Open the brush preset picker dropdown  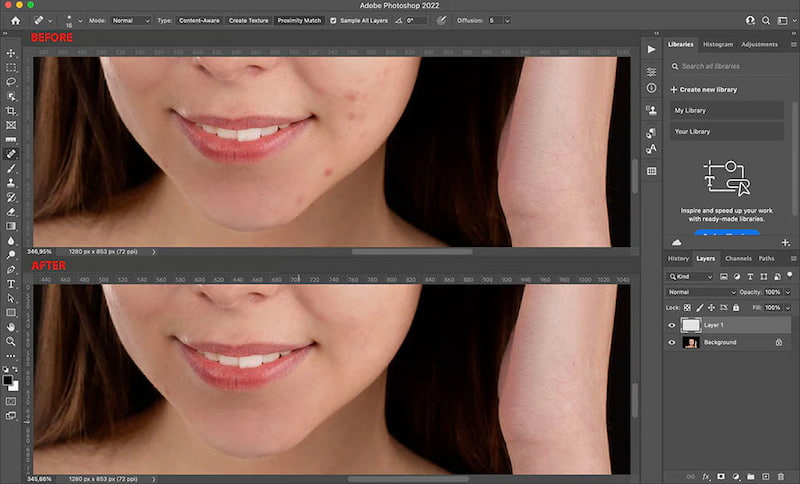[x=80, y=21]
